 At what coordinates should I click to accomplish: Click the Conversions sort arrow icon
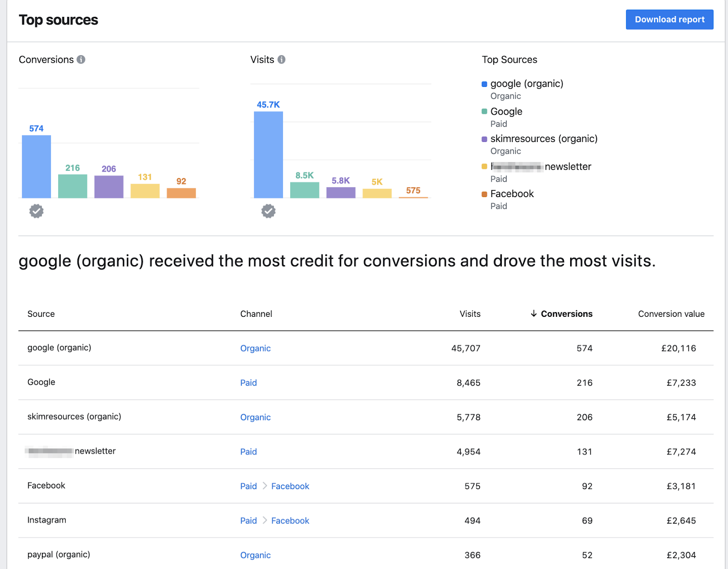534,314
